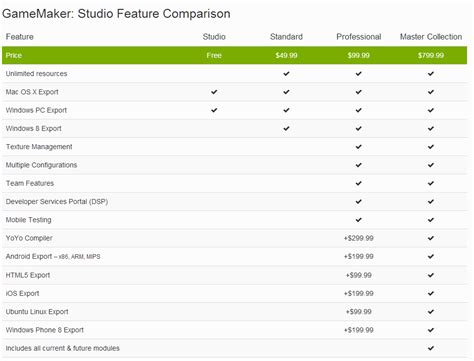Click the Studio checkmark for Windows PC Export
This screenshot has width=474, height=361.
click(214, 110)
